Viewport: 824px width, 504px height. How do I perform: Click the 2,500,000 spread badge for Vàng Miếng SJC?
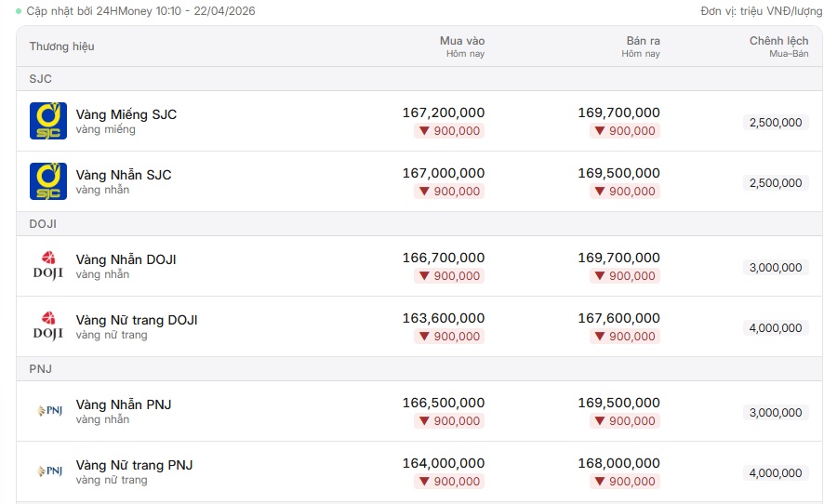point(776,123)
